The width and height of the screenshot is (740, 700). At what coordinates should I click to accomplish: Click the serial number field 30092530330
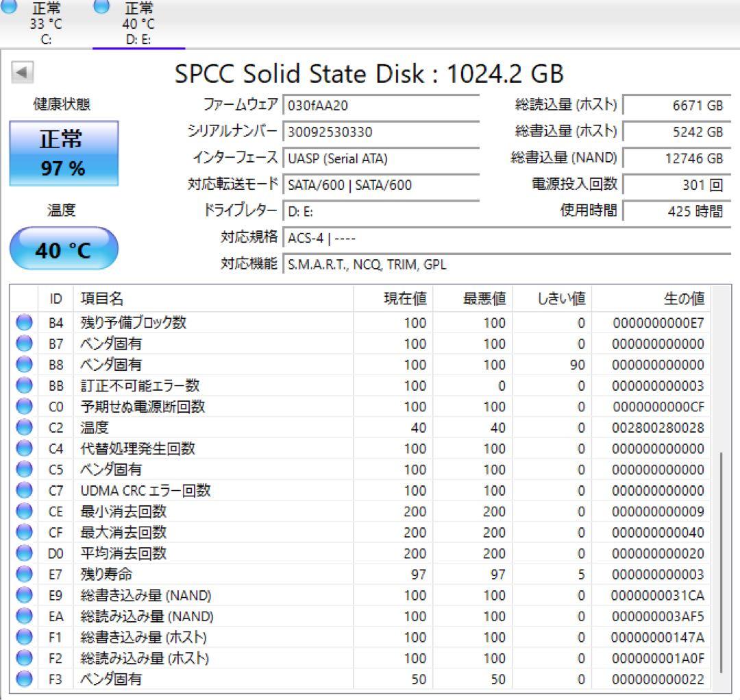coord(381,132)
